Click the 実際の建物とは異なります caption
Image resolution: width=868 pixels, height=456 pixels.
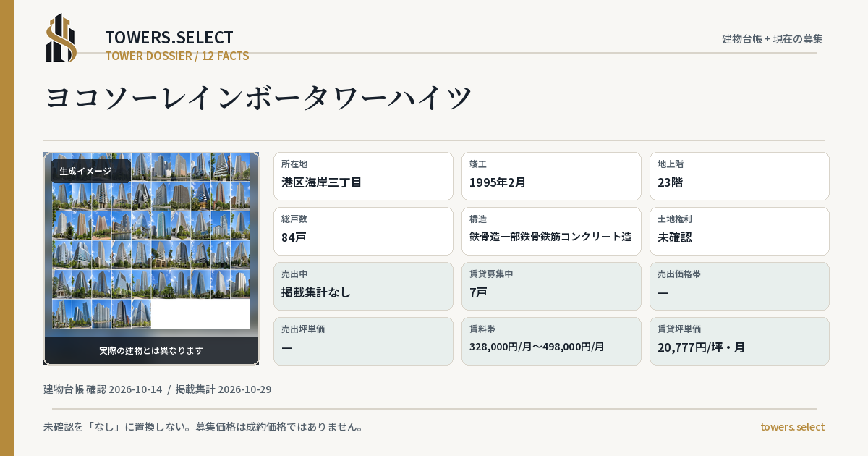151,350
